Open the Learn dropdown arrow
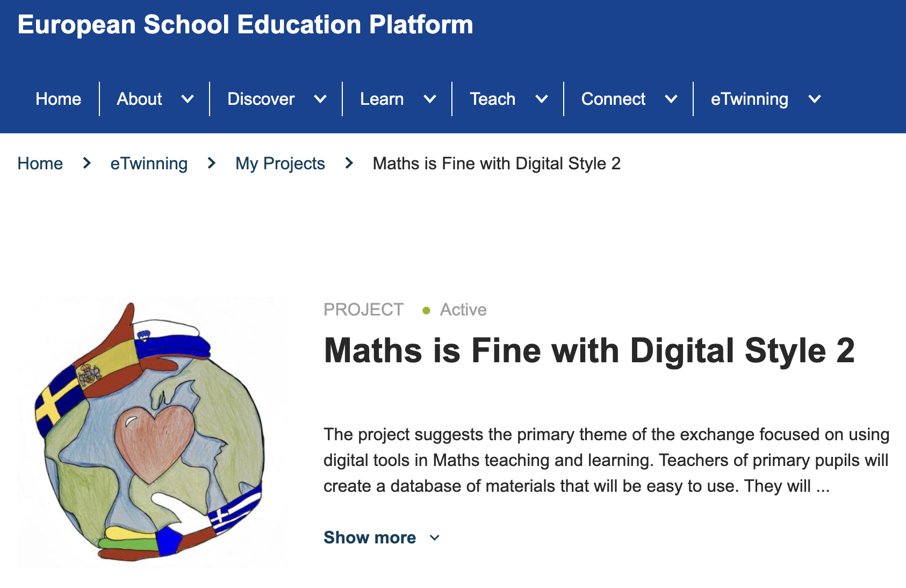 pos(430,99)
